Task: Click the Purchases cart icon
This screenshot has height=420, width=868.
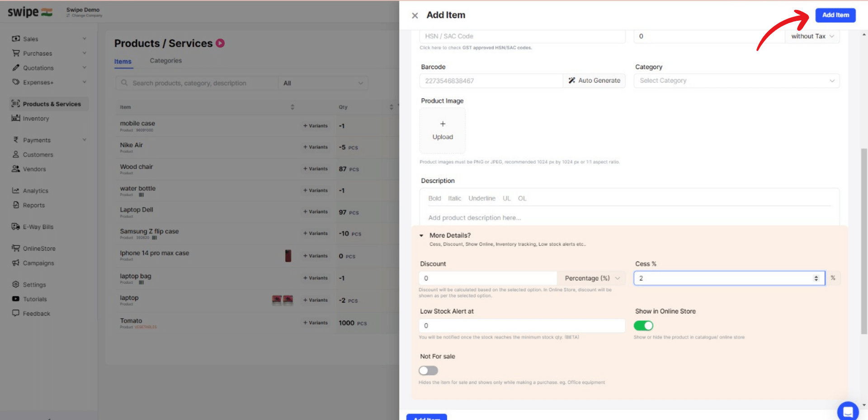Action: [16, 53]
